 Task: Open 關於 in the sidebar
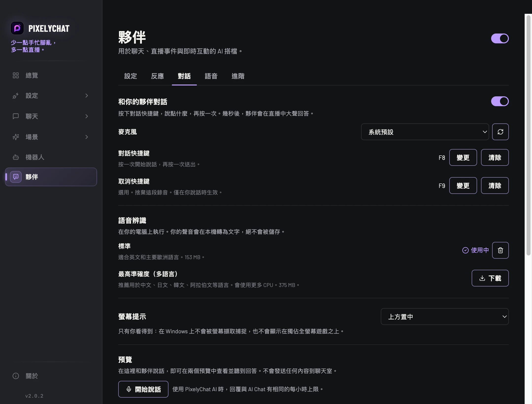(51, 376)
